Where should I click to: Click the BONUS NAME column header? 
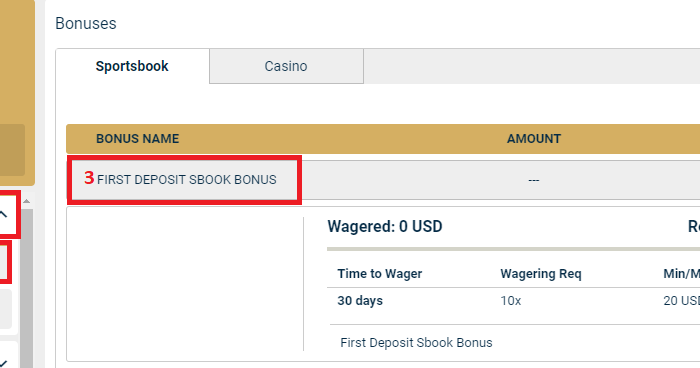pos(138,139)
